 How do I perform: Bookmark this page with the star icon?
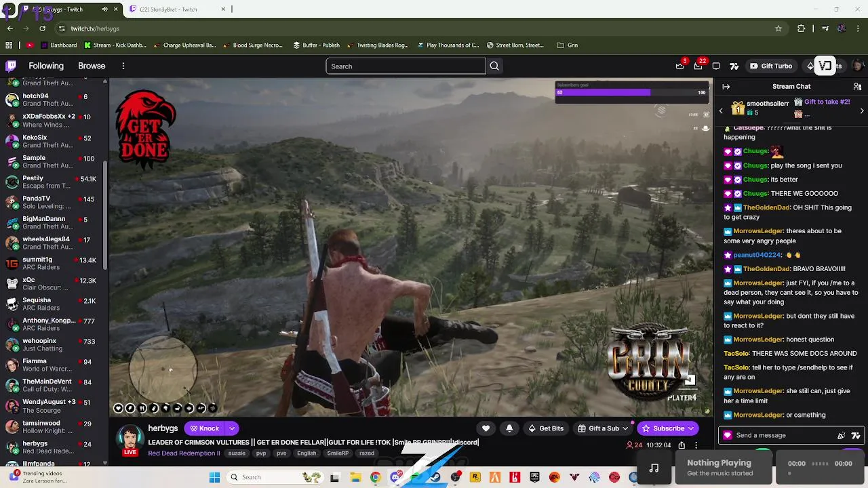[778, 28]
